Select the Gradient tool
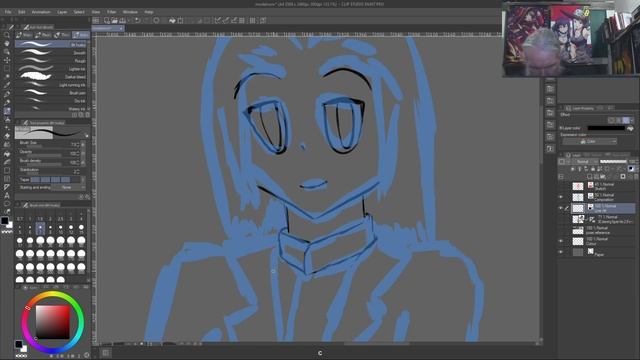Viewport: 640px width, 360px height. tap(7, 162)
